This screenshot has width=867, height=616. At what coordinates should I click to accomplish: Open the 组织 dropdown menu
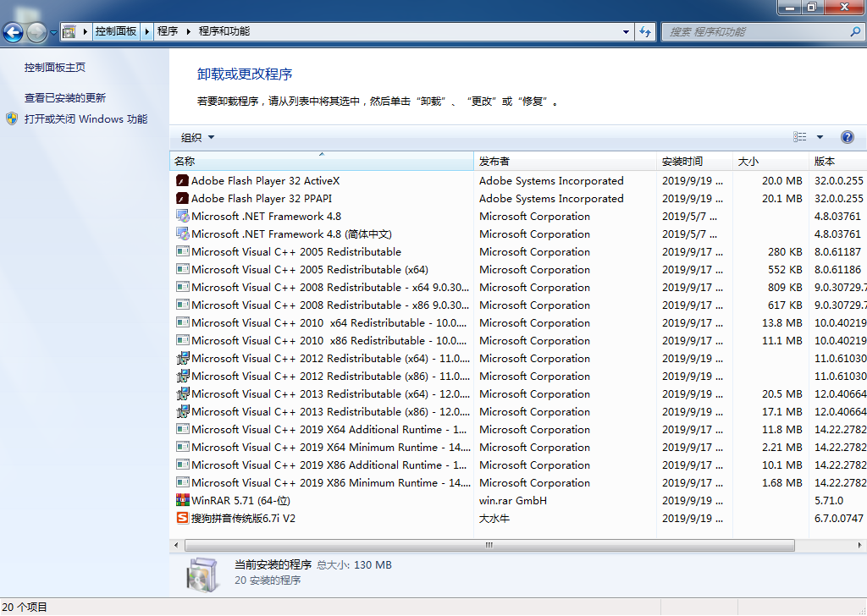[197, 138]
